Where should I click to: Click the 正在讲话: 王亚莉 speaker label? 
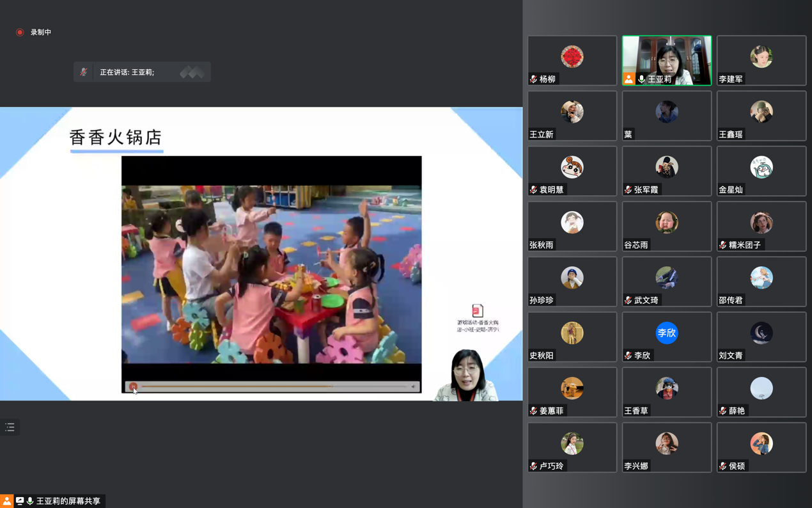click(x=127, y=72)
